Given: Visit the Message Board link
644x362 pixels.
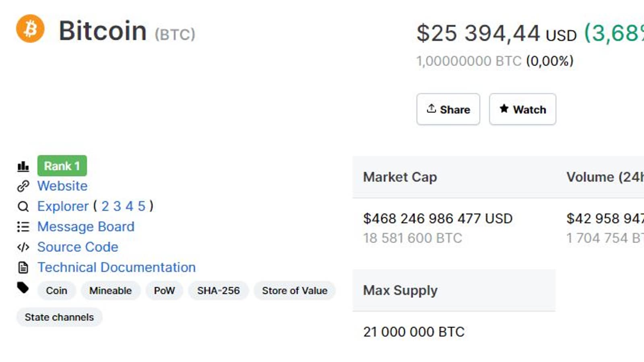Looking at the screenshot, I should pos(86,227).
